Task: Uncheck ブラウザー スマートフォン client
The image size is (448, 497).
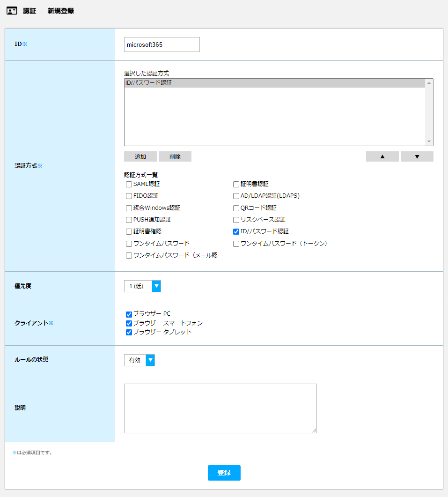Action: tap(129, 323)
